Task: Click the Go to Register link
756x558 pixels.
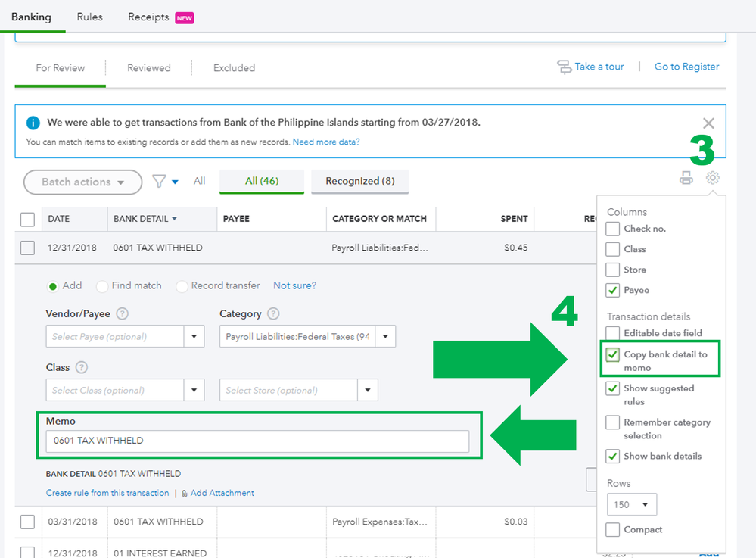Action: [x=686, y=67]
